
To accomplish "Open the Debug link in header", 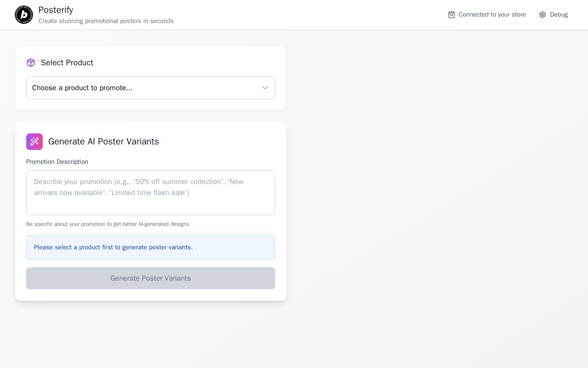I will 554,15.
